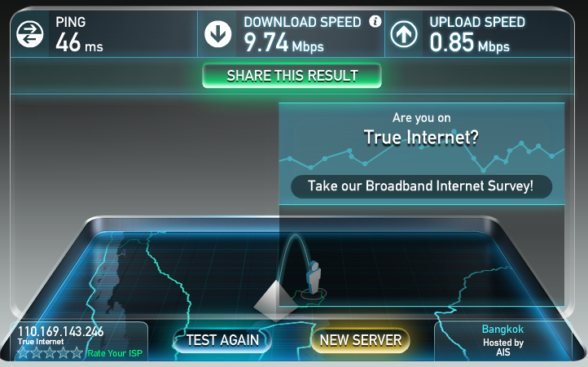Viewport: 588px width, 367px height.
Task: Click the white pyramid server marker
Action: [x=275, y=301]
